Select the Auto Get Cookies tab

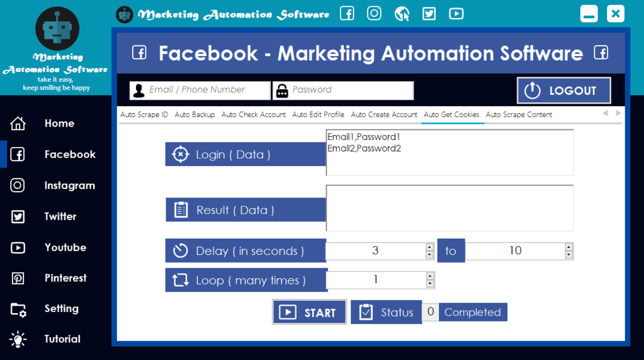452,115
